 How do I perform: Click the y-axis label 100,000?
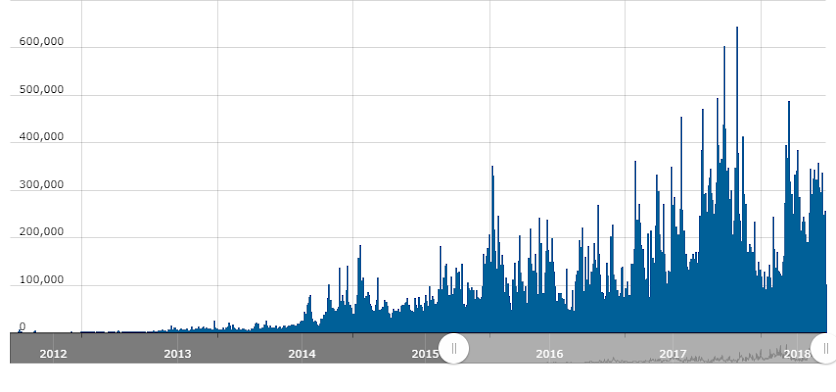pos(41,279)
